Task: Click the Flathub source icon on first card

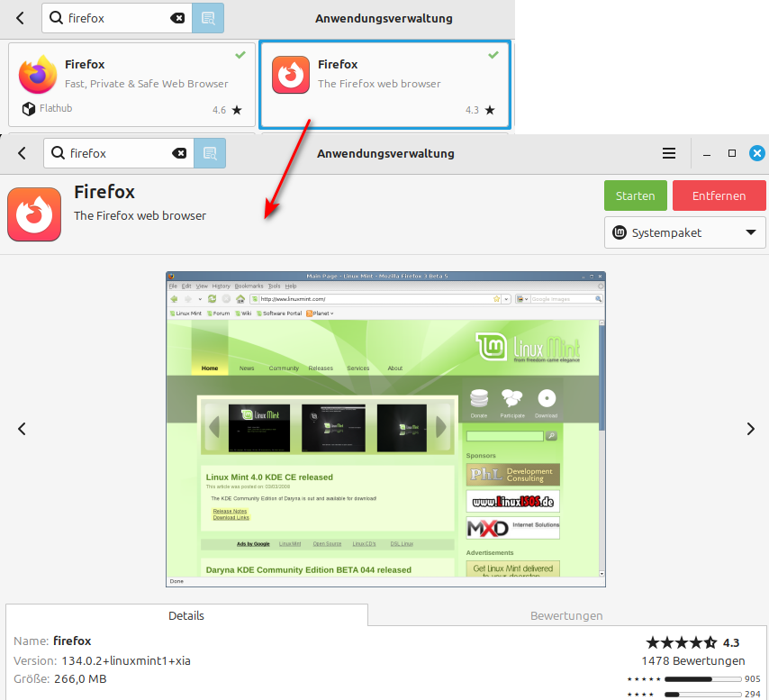Action: point(29,108)
